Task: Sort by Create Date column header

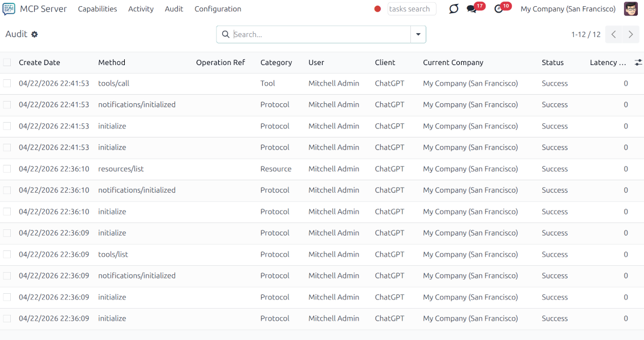Action: coord(39,63)
